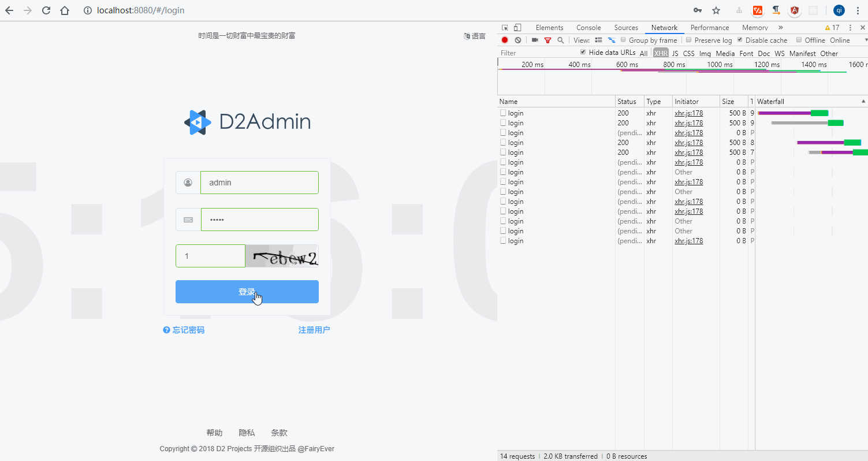Open the network filter funnel icon
This screenshot has height=461, width=868.
[547, 40]
